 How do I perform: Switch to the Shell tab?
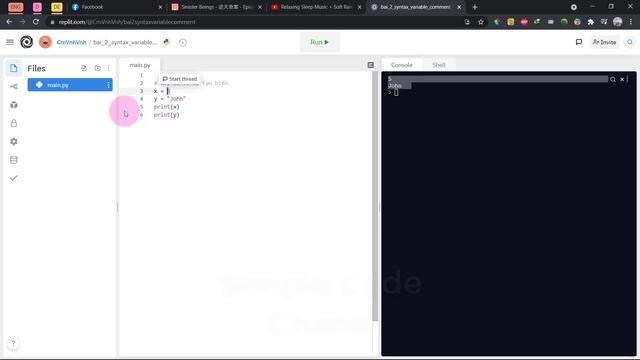[439, 65]
